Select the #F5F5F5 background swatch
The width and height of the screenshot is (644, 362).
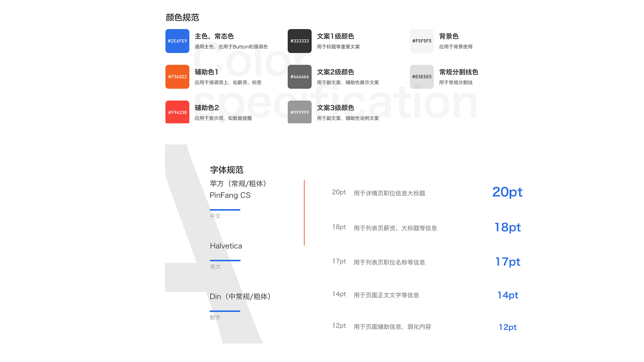tap(422, 41)
